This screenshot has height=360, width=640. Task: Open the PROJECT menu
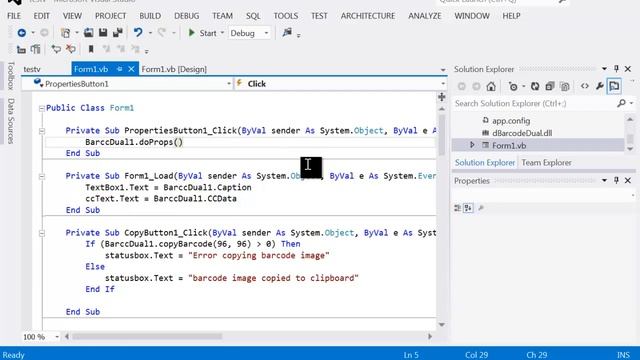tap(110, 16)
